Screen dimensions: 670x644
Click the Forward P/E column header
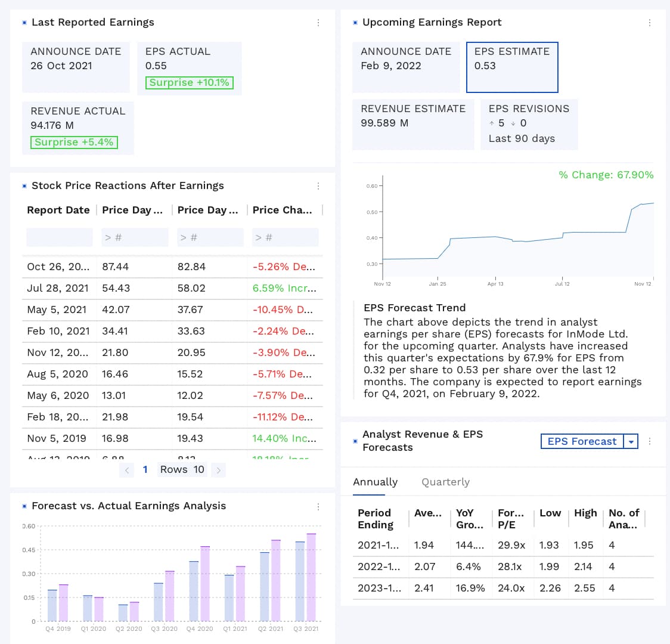(x=511, y=519)
